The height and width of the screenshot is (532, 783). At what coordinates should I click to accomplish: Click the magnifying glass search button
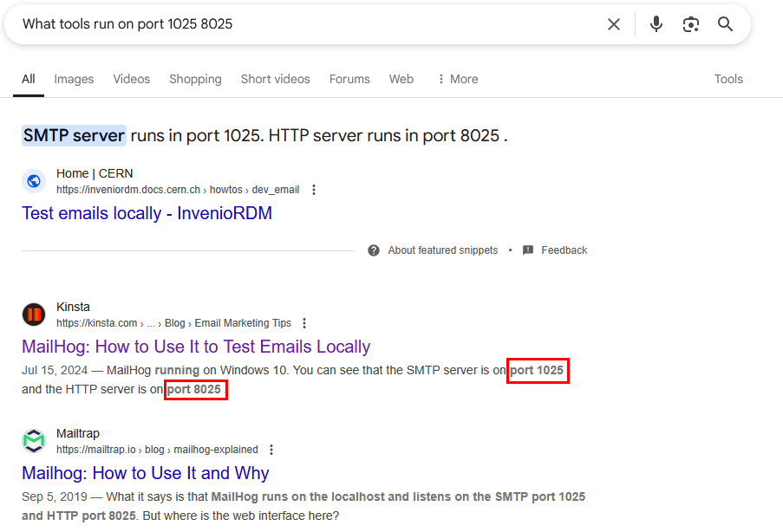pyautogui.click(x=726, y=24)
